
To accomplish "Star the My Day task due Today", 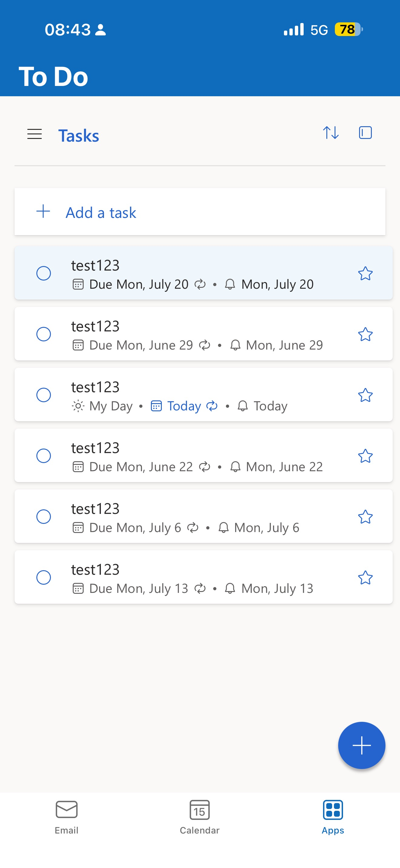I will point(365,395).
